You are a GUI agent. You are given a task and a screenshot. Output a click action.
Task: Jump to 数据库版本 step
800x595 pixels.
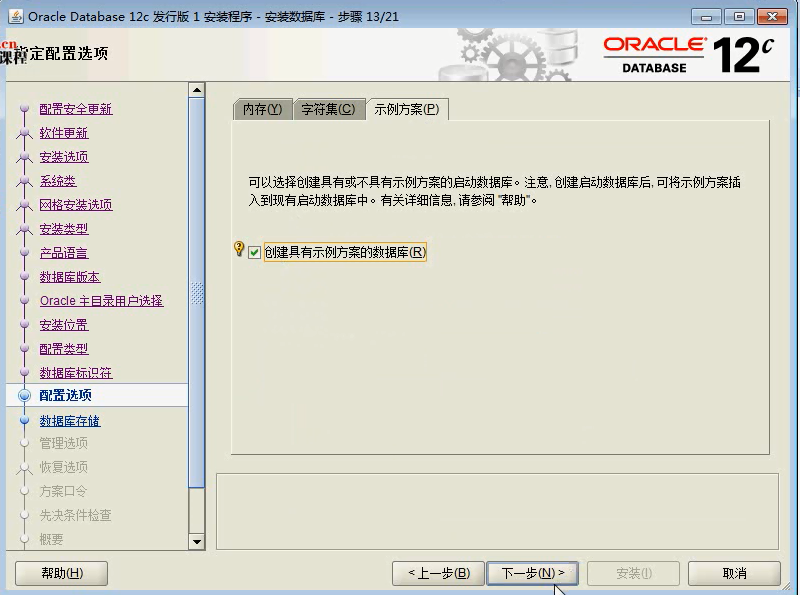tap(70, 277)
